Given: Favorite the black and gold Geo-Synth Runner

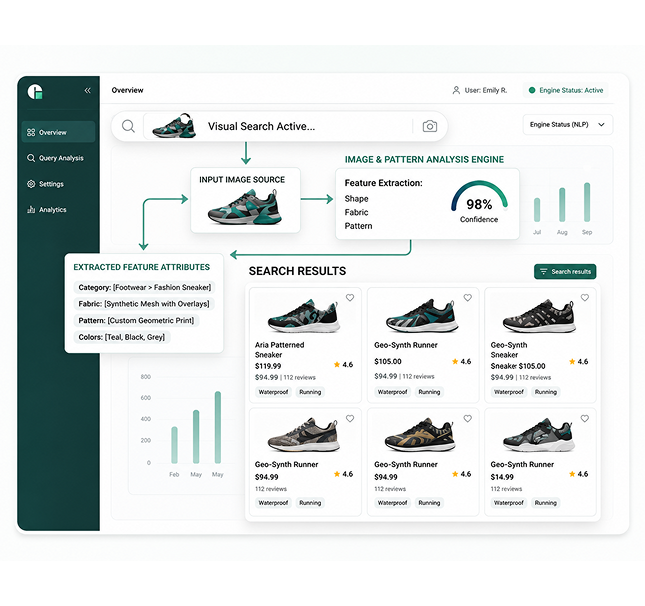Looking at the screenshot, I should click(468, 418).
